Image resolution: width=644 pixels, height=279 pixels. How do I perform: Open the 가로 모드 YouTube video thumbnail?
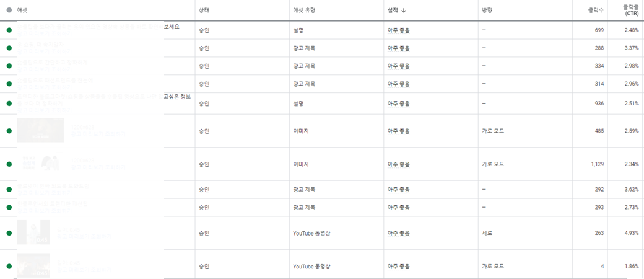coord(33,265)
